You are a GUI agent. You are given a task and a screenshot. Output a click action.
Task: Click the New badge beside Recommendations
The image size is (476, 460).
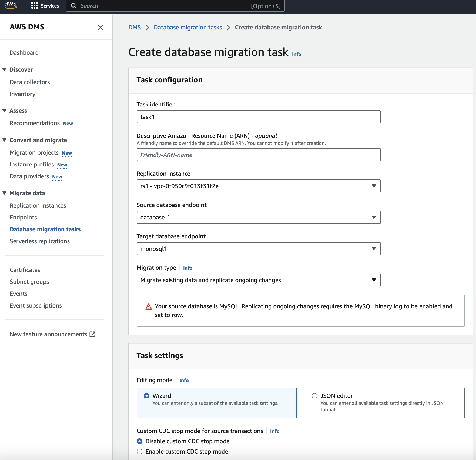pyautogui.click(x=68, y=124)
